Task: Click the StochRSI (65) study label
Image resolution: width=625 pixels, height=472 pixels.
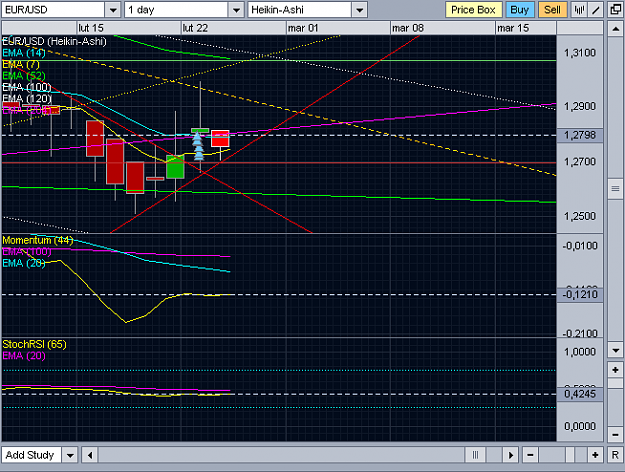Action: 35,344
